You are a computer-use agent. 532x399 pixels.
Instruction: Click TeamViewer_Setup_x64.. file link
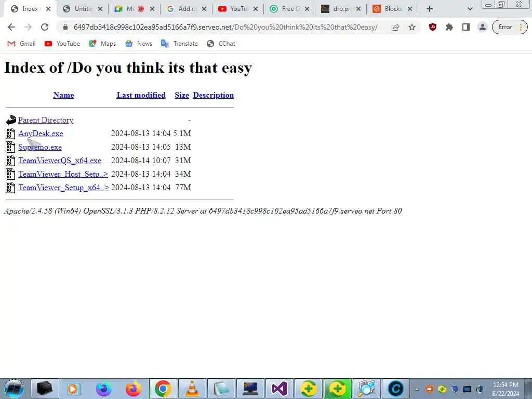pyautogui.click(x=64, y=188)
